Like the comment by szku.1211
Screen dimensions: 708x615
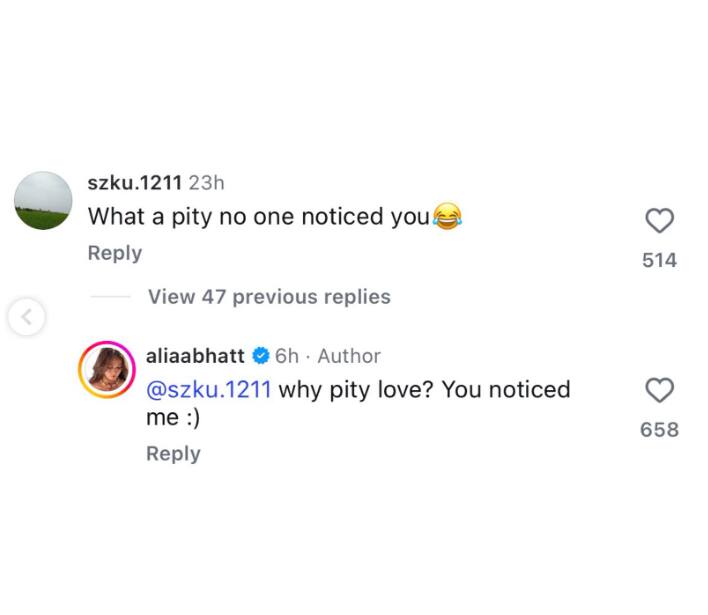[x=659, y=220]
